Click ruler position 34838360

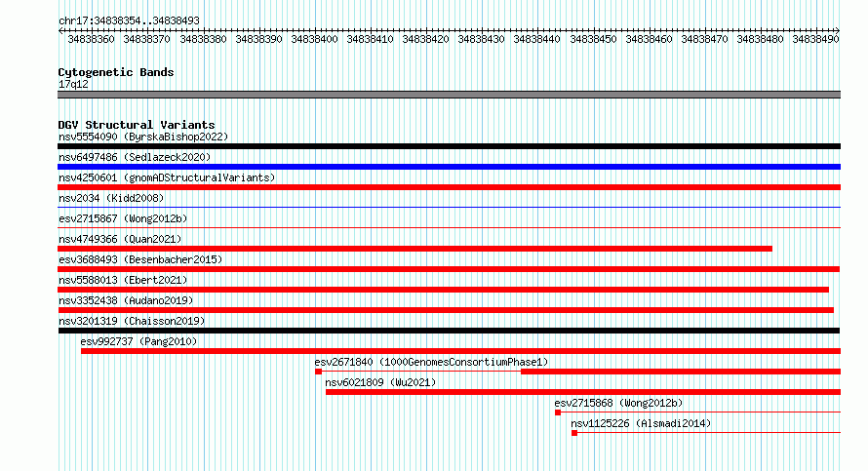click(x=91, y=39)
